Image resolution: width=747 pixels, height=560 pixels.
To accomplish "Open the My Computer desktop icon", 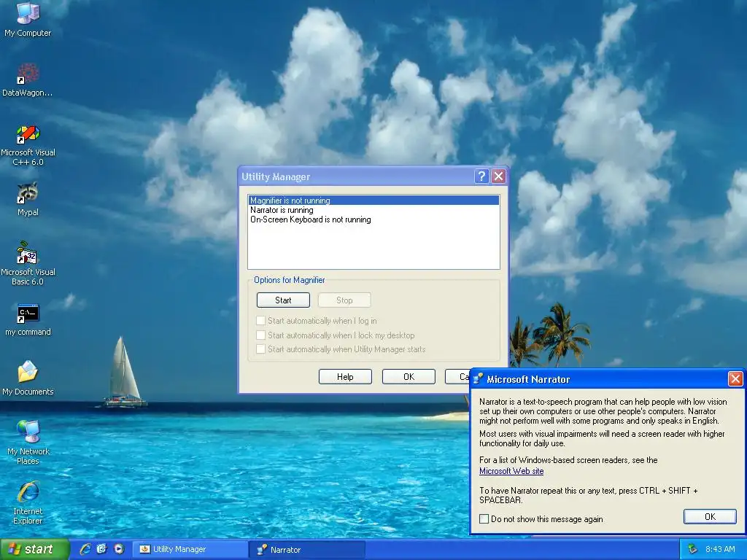I will 28,19.
